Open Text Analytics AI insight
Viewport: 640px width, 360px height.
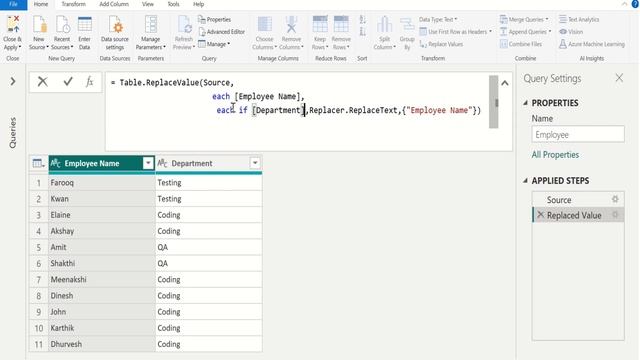579,19
